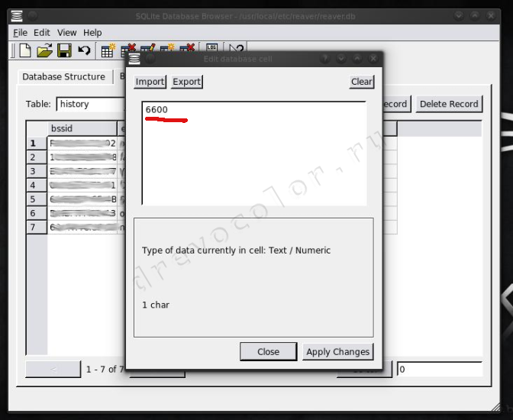Select row header 5
Viewport: 513px width, 420px height.
coord(37,199)
